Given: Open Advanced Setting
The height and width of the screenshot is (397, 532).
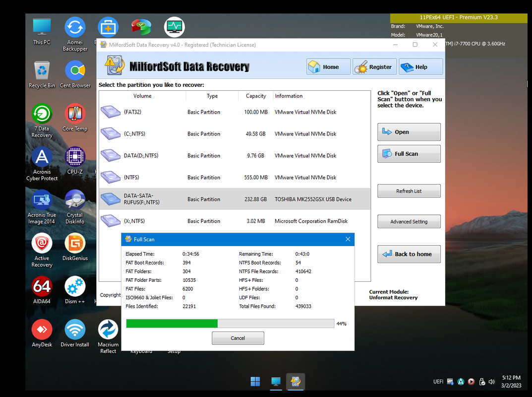Looking at the screenshot, I should coord(409,221).
